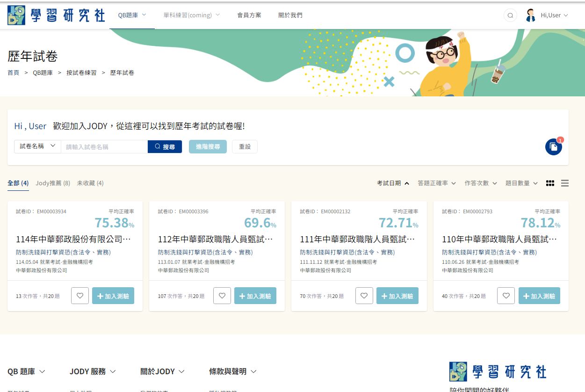Click 按試卷練習 breadcrumb link
This screenshot has width=585, height=392.
coord(81,73)
